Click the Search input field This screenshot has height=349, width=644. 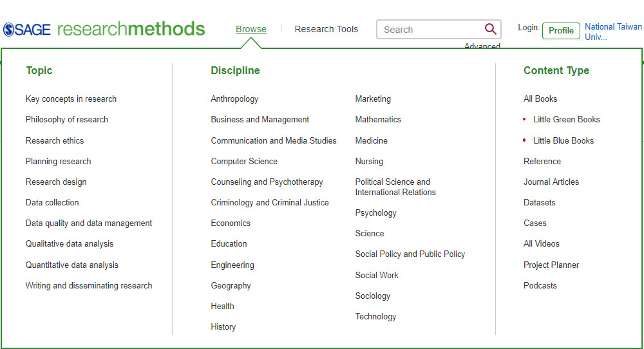pos(430,30)
